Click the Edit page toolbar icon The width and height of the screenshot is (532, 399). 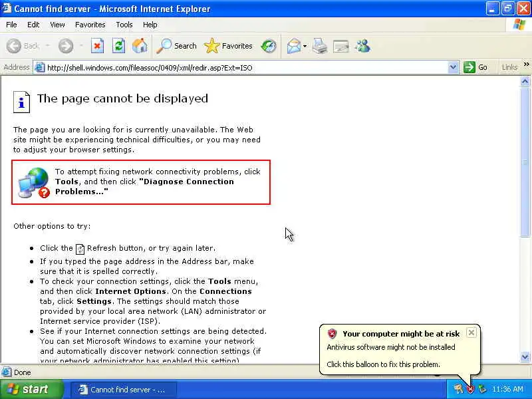[340, 46]
